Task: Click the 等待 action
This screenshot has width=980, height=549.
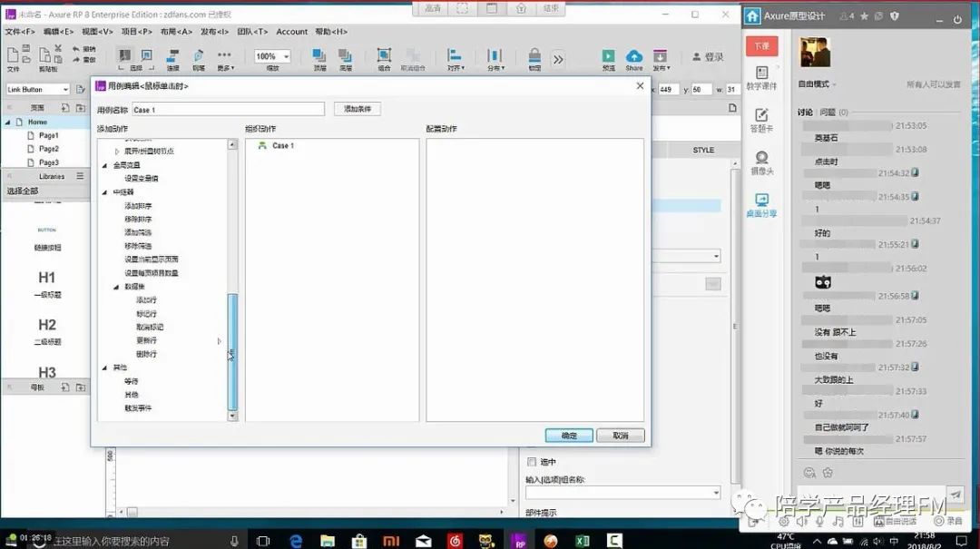Action: (x=132, y=381)
